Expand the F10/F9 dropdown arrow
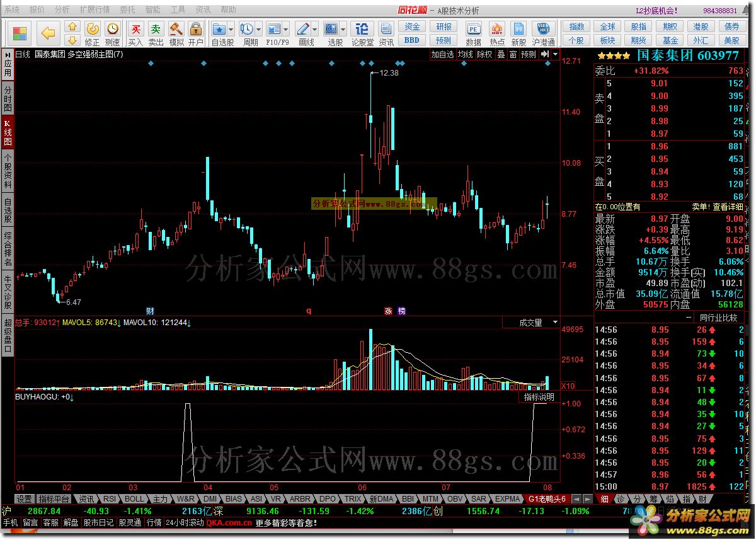Viewport: 756px width, 540px height. 287,29
